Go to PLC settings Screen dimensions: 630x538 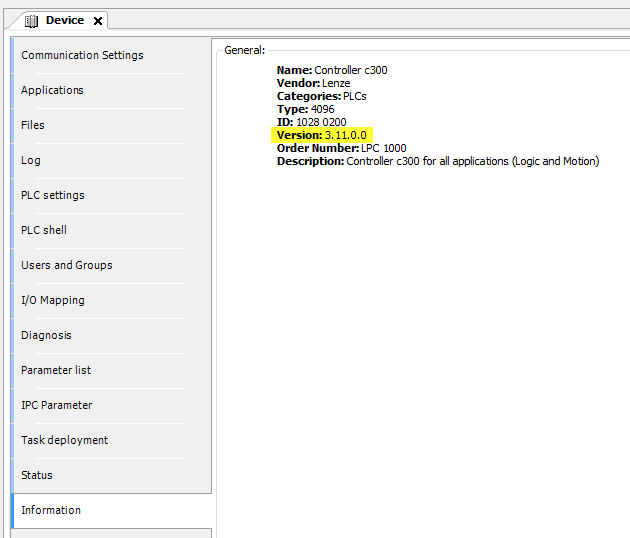[53, 195]
